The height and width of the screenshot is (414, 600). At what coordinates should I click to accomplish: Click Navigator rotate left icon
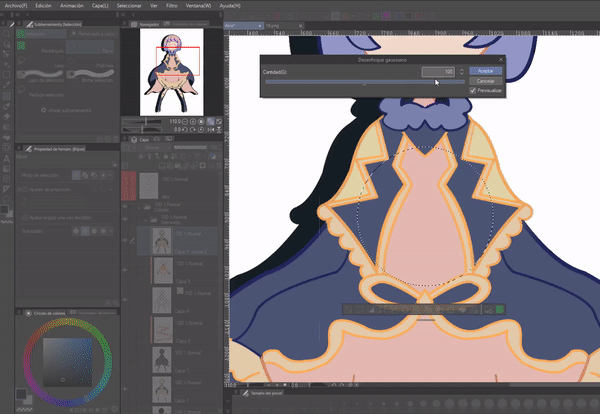click(x=185, y=130)
